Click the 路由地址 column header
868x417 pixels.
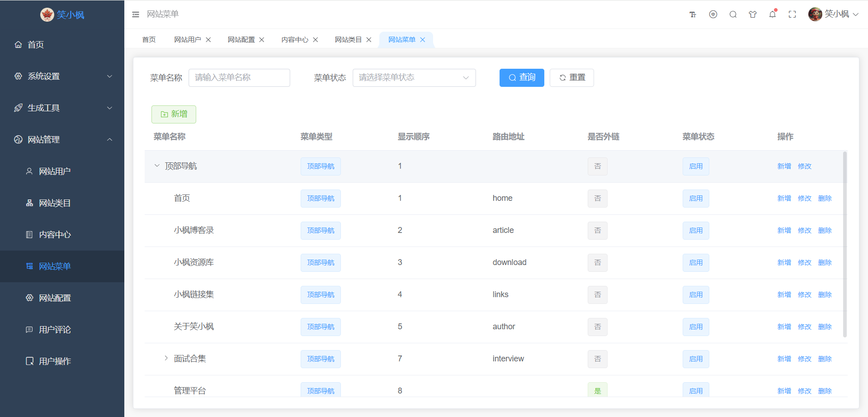click(509, 137)
